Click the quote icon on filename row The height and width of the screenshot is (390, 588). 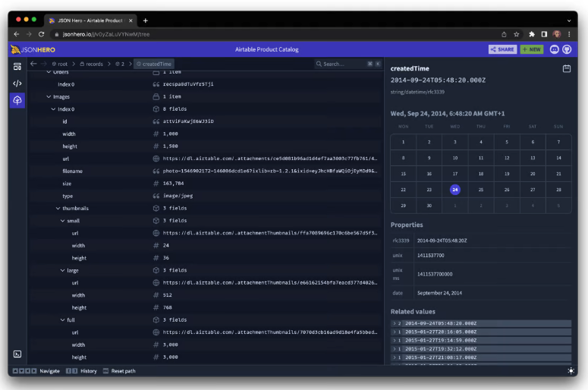pos(156,171)
